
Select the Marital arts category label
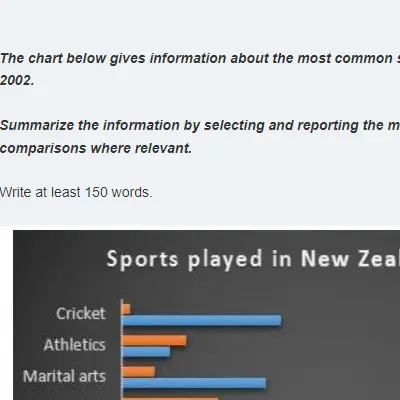coord(64,376)
